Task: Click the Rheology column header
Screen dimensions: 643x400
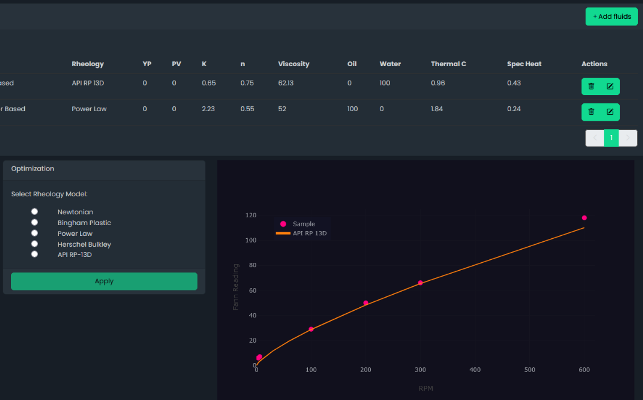Action: 87,64
